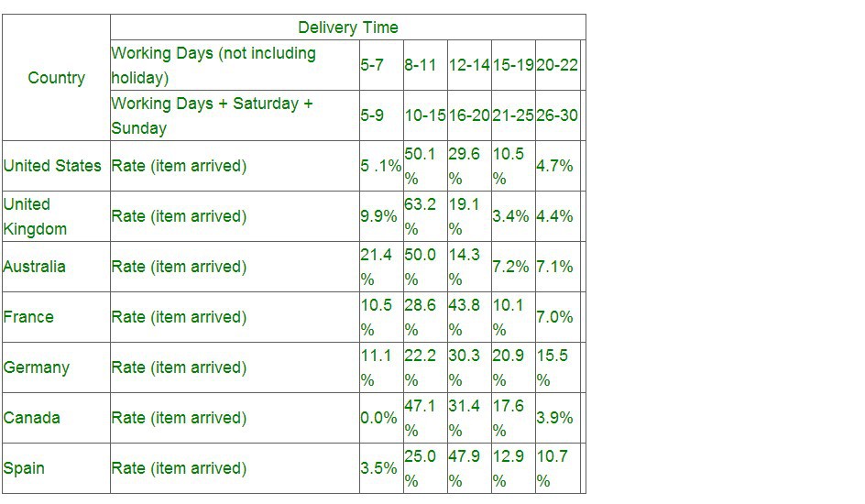Click the 26-30 days column header
Screen dimensions: 865x504
click(557, 115)
